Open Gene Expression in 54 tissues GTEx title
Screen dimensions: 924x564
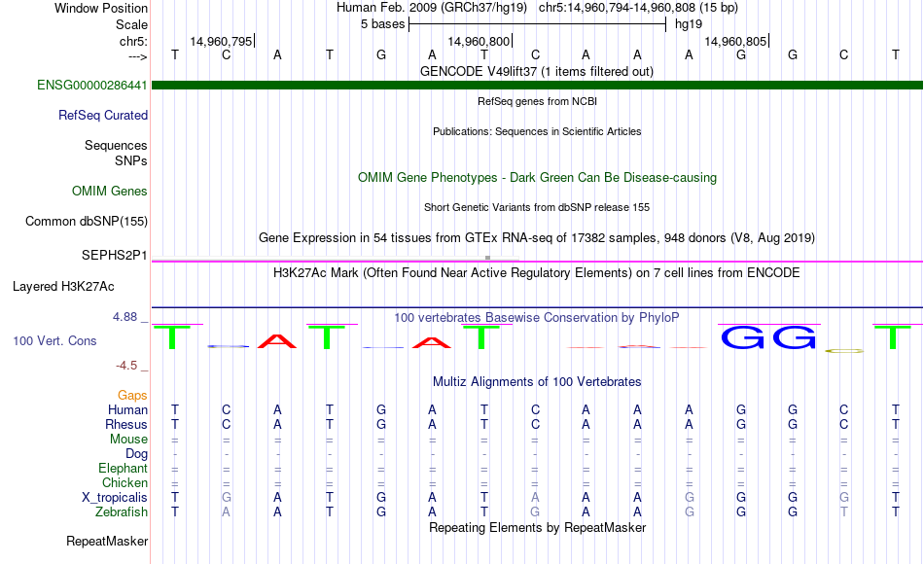[x=537, y=237]
